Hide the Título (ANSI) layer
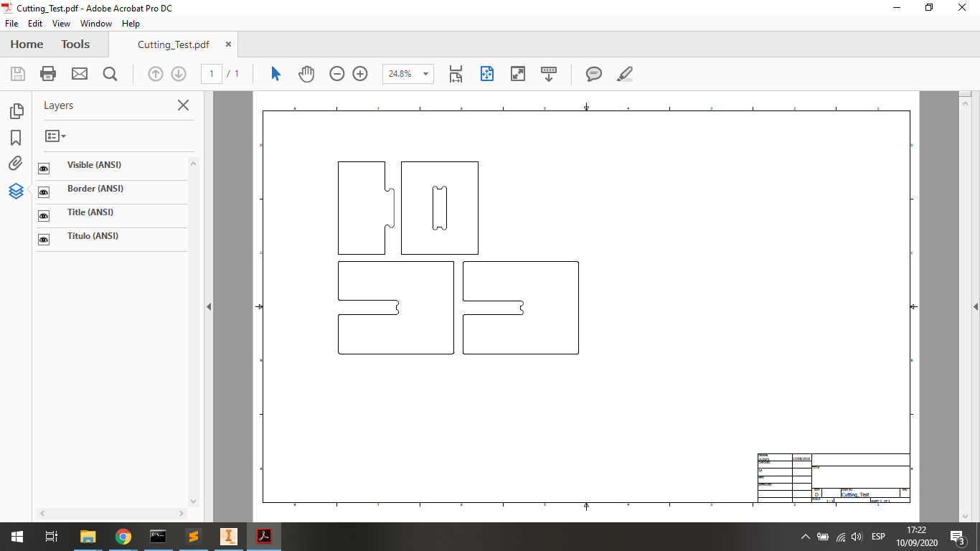The width and height of the screenshot is (980, 551). coord(44,240)
